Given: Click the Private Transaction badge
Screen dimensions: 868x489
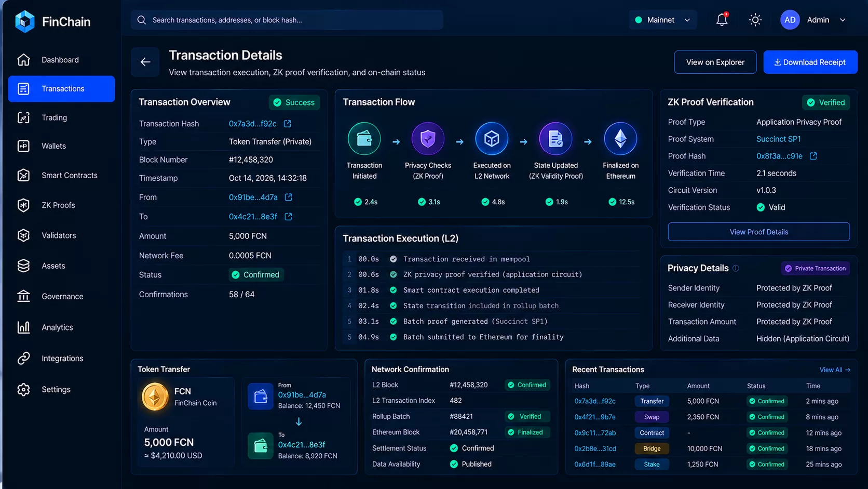Looking at the screenshot, I should [x=815, y=268].
